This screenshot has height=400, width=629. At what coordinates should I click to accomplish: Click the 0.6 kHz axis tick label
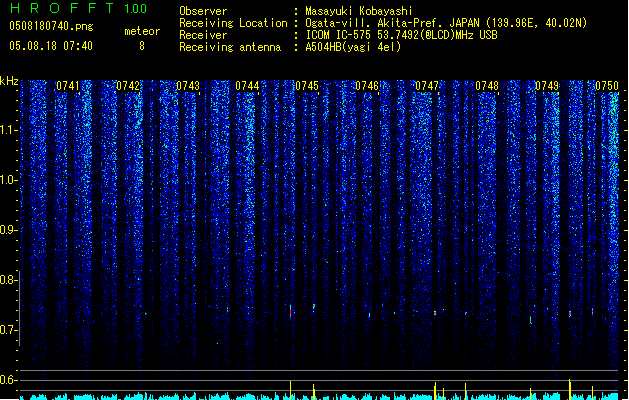point(8,380)
